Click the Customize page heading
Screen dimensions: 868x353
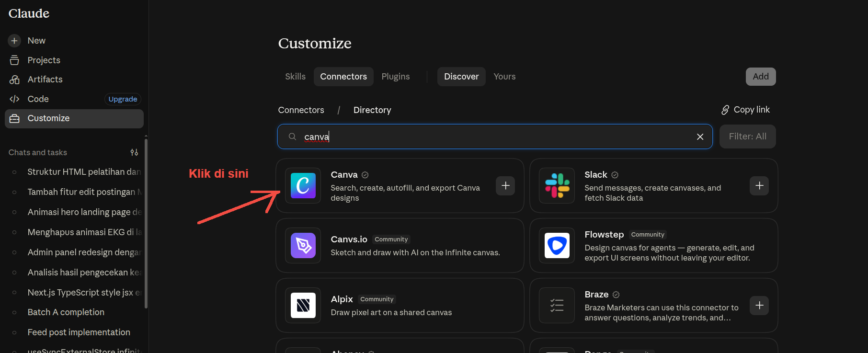pyautogui.click(x=315, y=44)
